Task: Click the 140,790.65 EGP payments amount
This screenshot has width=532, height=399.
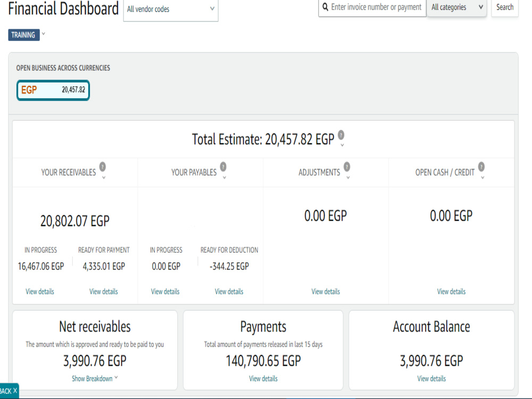Action: [263, 361]
